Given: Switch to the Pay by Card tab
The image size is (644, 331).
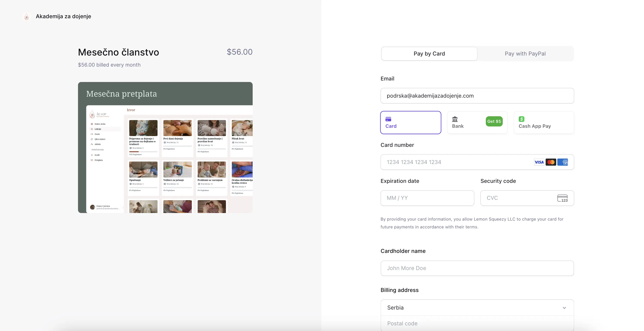Looking at the screenshot, I should coord(429,54).
